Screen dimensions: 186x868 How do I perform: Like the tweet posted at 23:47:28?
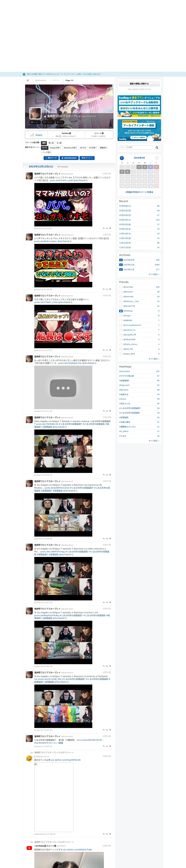coord(110,603)
